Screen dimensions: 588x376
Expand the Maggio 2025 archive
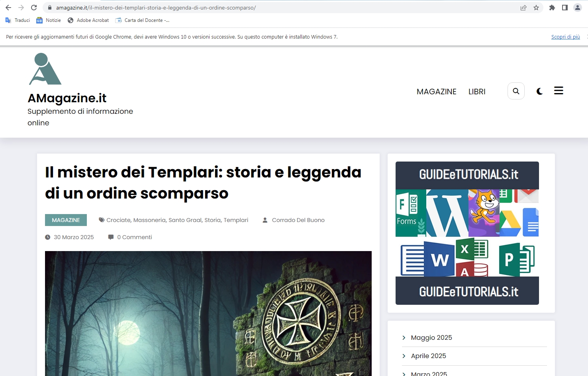[x=431, y=337]
